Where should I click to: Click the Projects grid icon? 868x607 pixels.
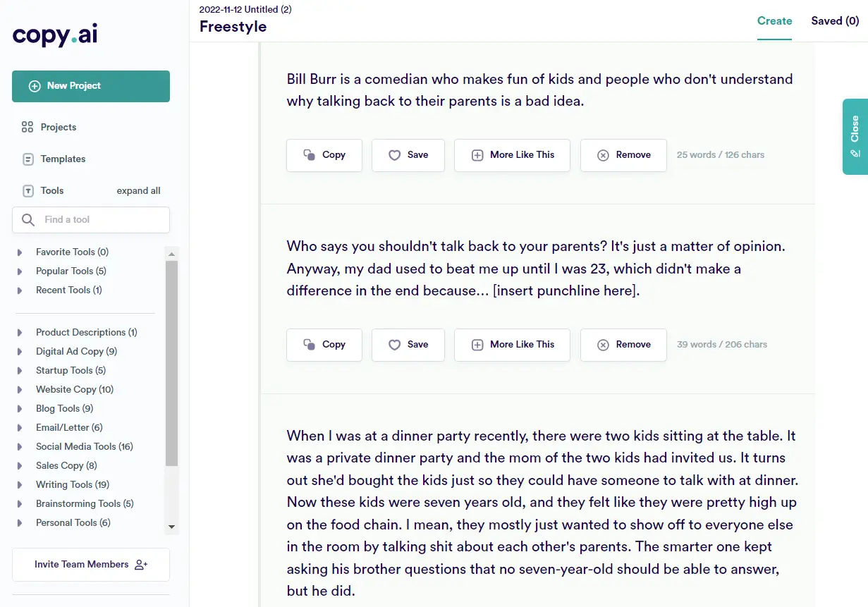tap(27, 127)
